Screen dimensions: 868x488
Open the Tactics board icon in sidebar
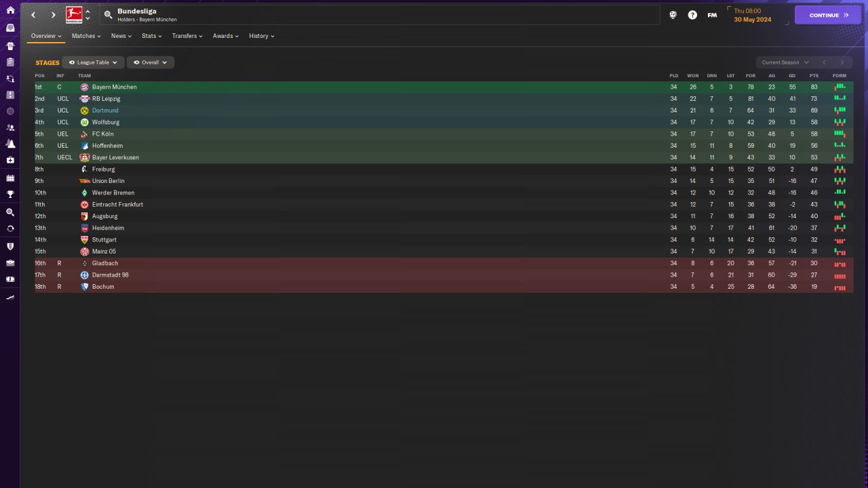[10, 95]
